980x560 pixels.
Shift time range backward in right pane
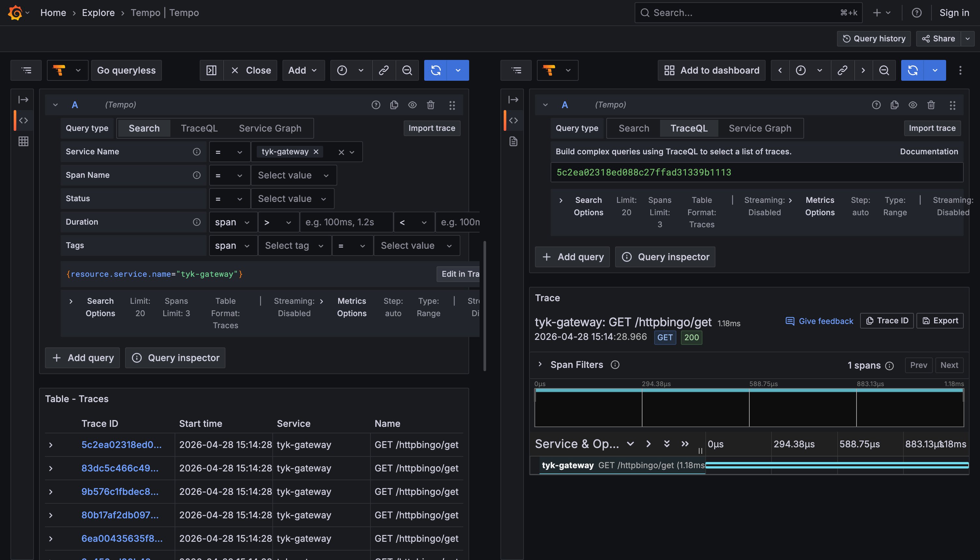tap(780, 70)
